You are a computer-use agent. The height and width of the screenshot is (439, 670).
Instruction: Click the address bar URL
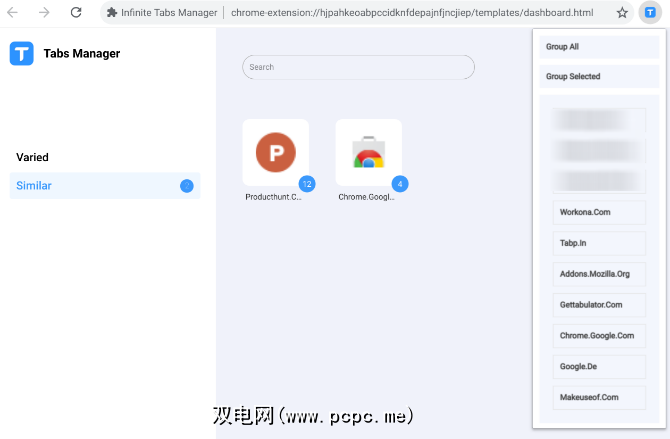click(x=412, y=13)
